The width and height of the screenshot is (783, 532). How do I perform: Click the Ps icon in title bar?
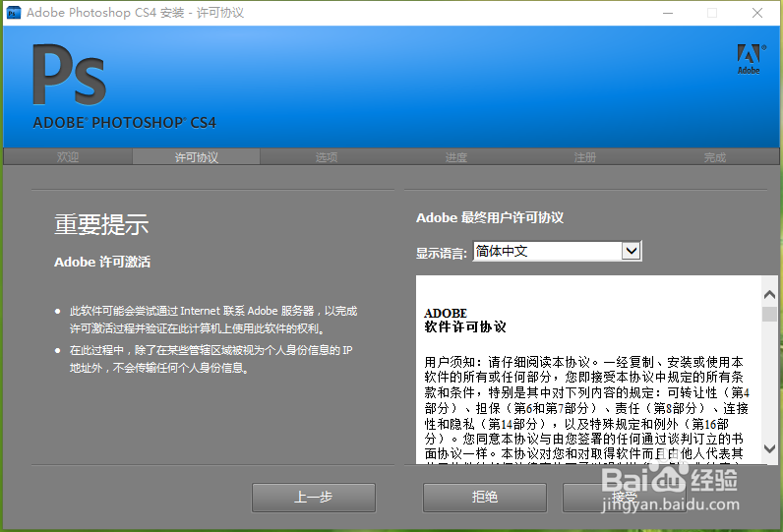point(14,13)
